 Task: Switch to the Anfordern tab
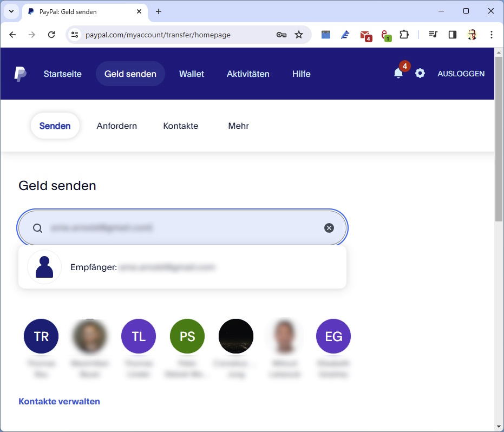click(x=116, y=126)
